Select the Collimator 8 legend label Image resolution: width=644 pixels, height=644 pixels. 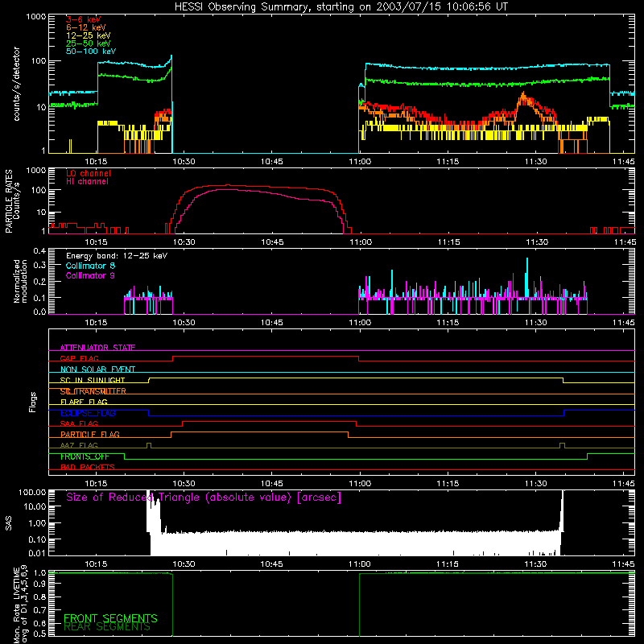[90, 266]
